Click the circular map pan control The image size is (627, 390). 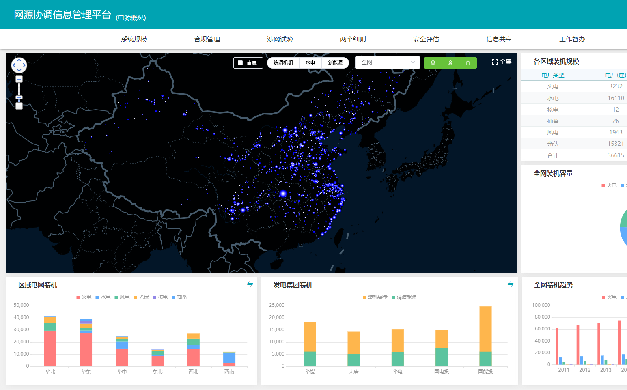tap(19, 65)
